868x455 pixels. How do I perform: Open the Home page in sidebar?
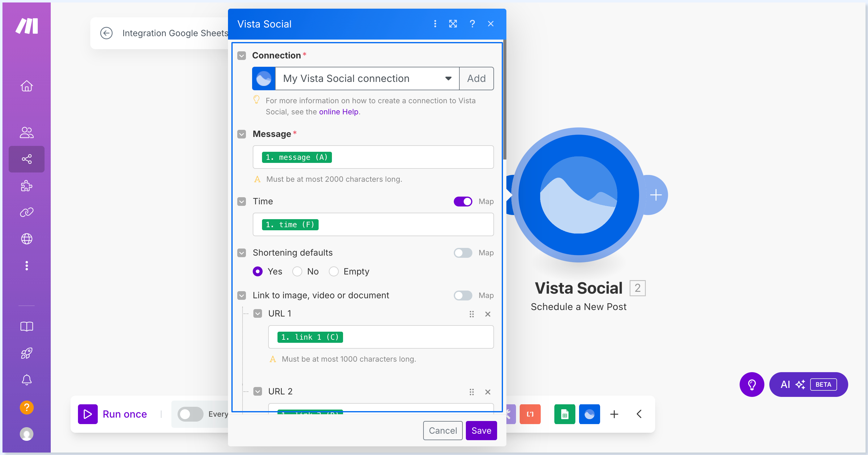tap(27, 86)
